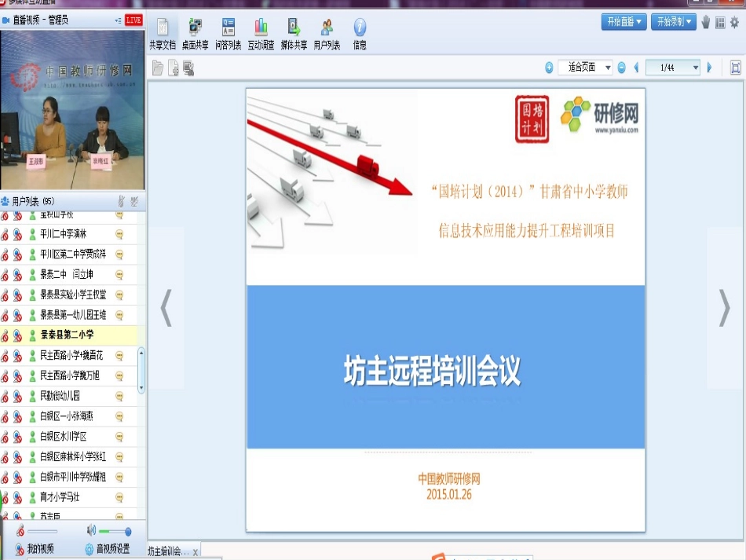Screen dimensions: 746x560
Task: Click the new document page icon
Action: (174, 68)
